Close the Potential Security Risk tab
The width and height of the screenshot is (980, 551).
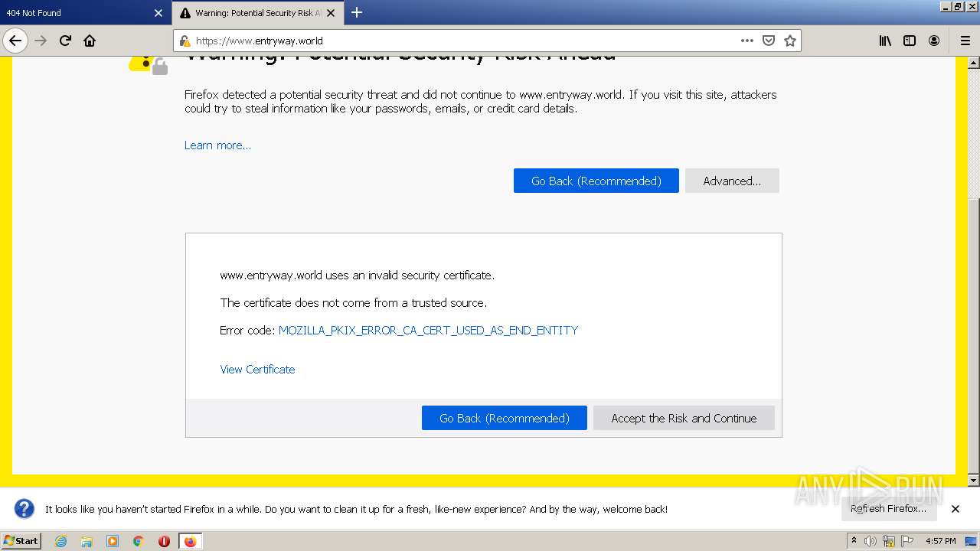(331, 13)
